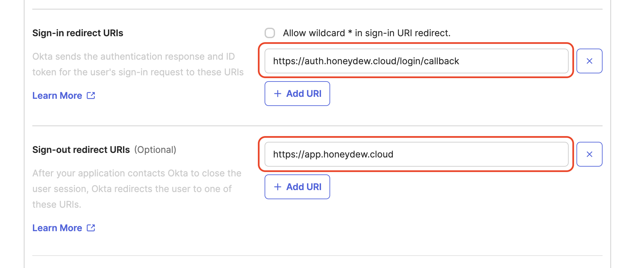Click the Sign-in redirect URIs heading
644x268 pixels.
(77, 33)
